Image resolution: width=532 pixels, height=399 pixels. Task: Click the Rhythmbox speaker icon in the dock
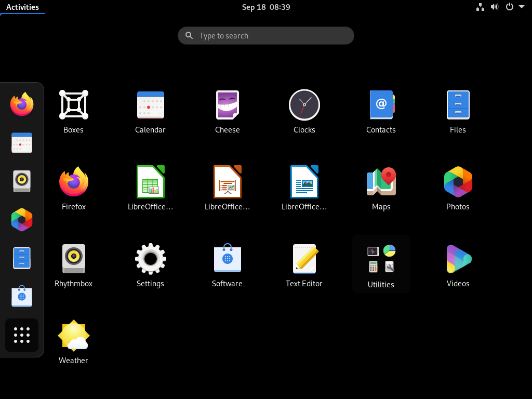click(22, 181)
